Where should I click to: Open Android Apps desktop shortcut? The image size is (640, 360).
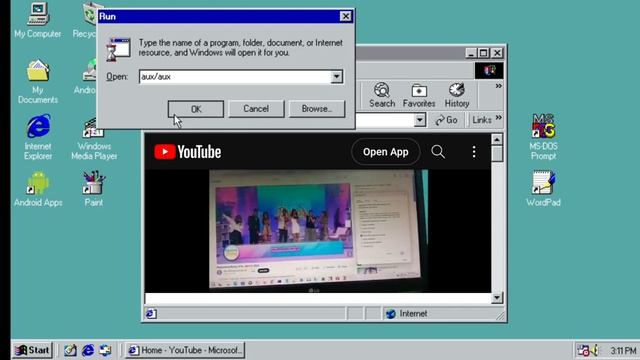(x=38, y=188)
